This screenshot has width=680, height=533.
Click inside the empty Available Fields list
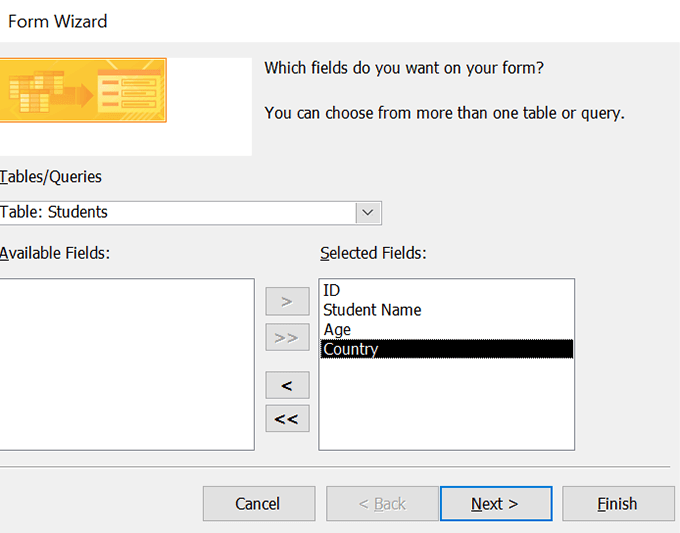click(127, 364)
